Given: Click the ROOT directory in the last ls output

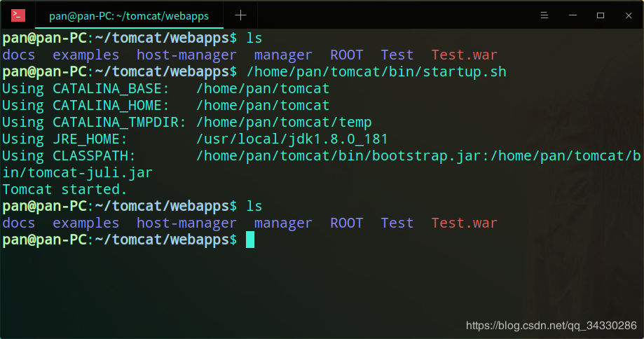Looking at the screenshot, I should (347, 223).
